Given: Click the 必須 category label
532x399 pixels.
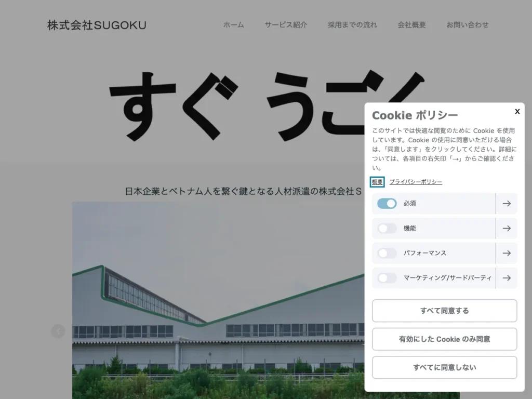Looking at the screenshot, I should [x=409, y=204].
